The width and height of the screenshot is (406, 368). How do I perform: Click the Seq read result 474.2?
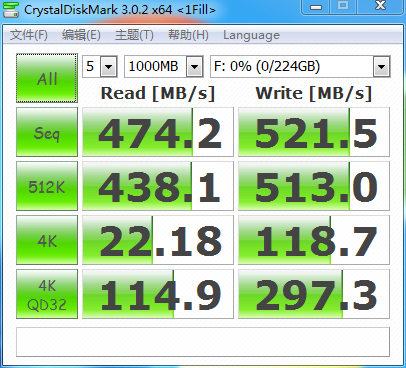click(x=158, y=132)
